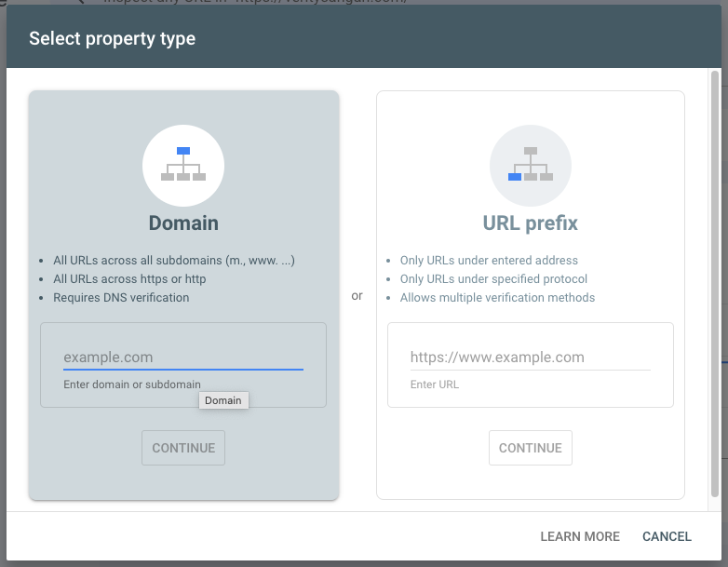
Task: Click the Domain sitemap icon
Action: [183, 165]
